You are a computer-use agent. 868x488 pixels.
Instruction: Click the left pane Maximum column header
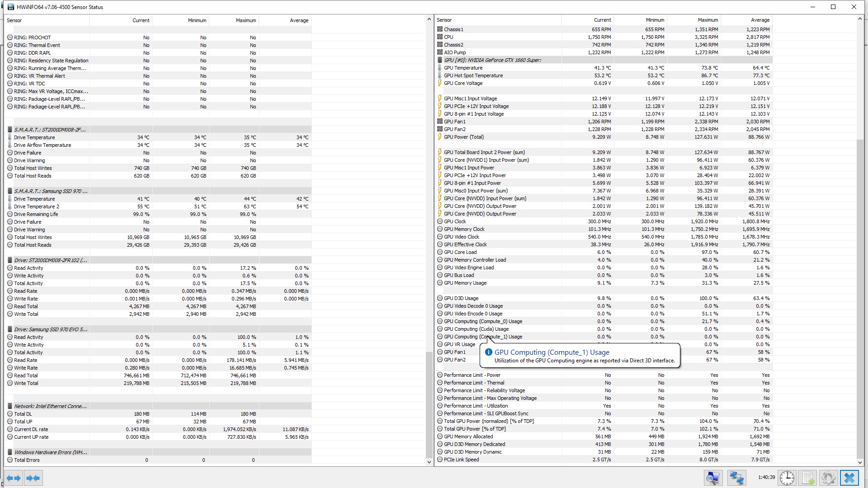pyautogui.click(x=245, y=20)
